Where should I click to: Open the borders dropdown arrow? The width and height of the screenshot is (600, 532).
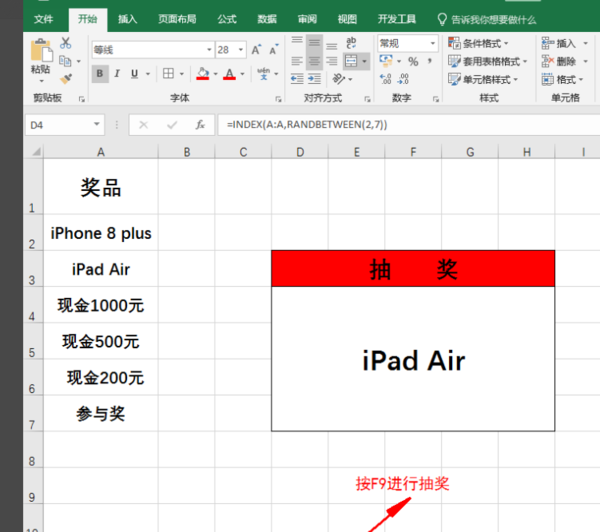coord(182,73)
